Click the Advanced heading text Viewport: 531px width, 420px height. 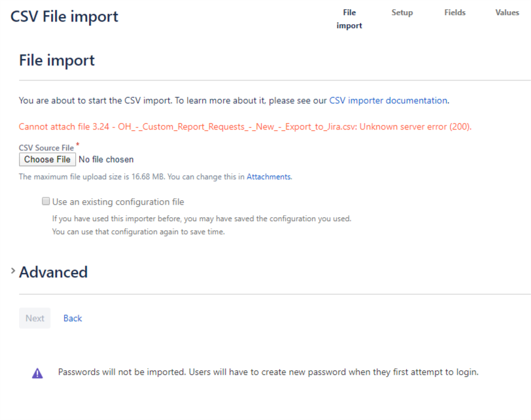pyautogui.click(x=54, y=272)
